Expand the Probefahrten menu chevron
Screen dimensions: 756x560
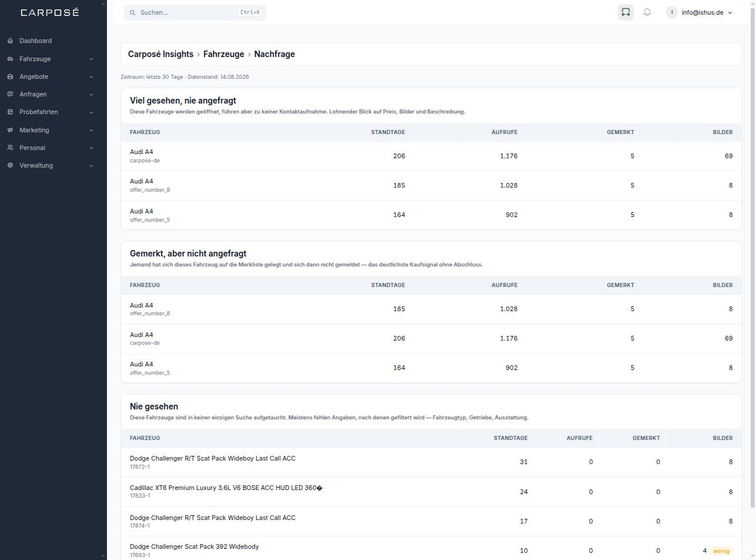pyautogui.click(x=91, y=112)
